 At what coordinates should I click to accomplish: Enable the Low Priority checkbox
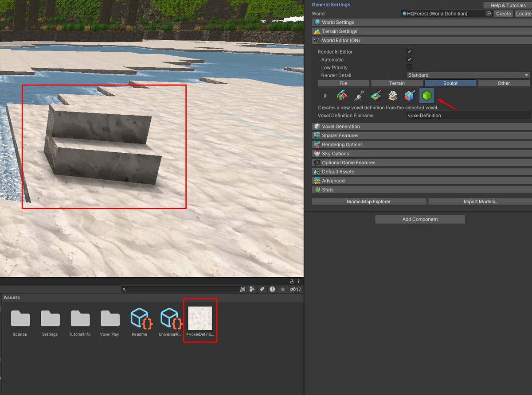coord(409,66)
